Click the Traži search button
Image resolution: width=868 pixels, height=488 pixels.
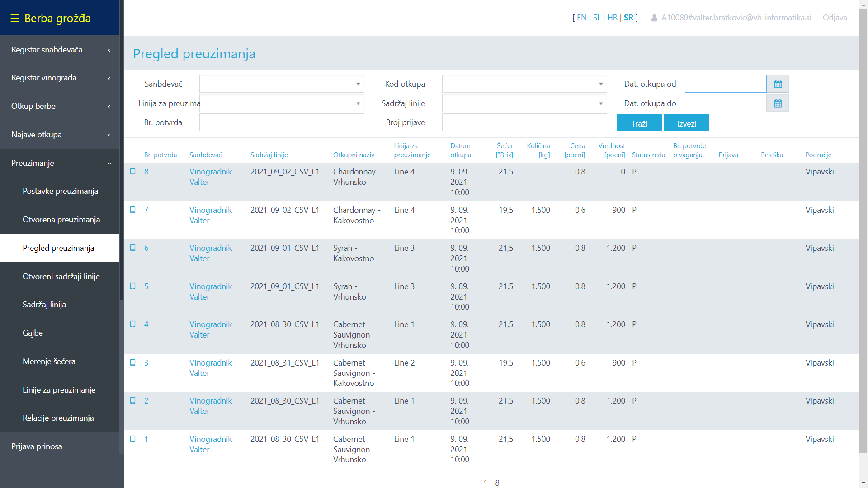(639, 123)
